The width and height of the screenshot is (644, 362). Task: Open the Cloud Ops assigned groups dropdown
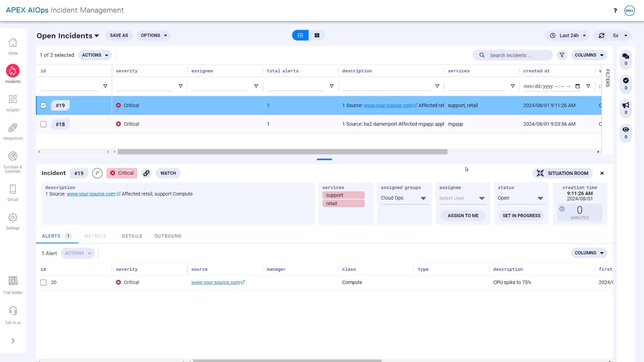click(404, 198)
